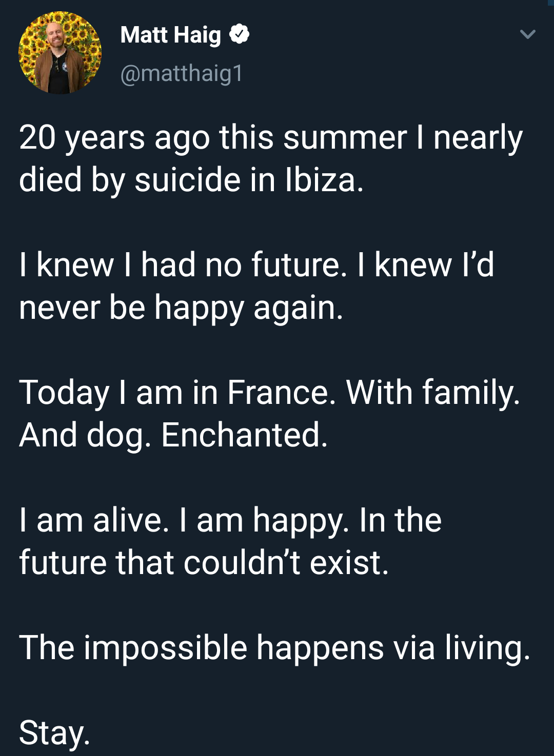Open the @matthaig1 handle link
This screenshot has height=756, width=554.
182,73
